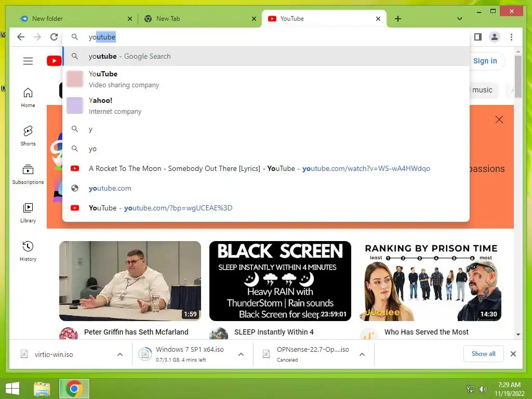Viewport: 532px width, 399px height.
Task: Open the network tray icon
Action: pos(470,389)
